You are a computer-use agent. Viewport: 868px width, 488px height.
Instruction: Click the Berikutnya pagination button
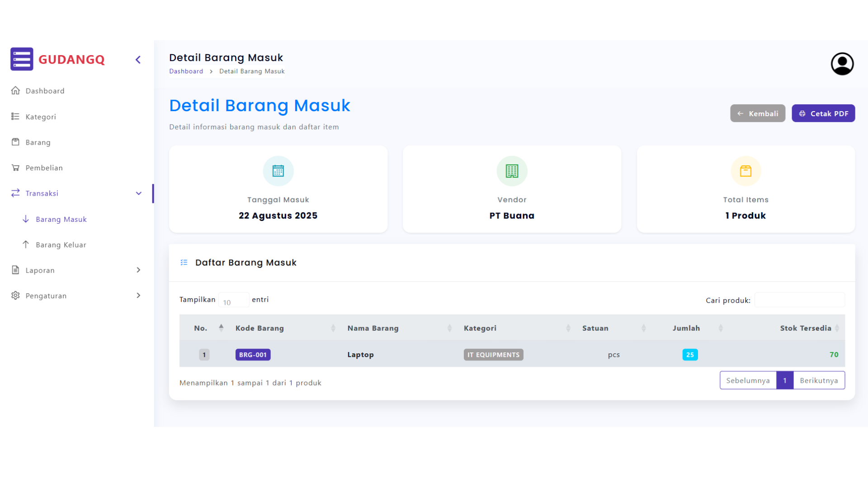pyautogui.click(x=819, y=380)
